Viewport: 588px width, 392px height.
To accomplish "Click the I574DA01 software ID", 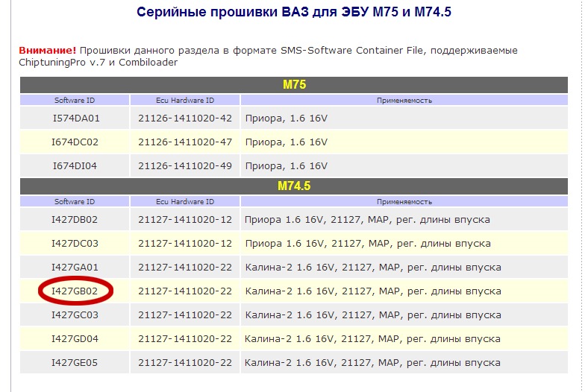I will coord(76,118).
